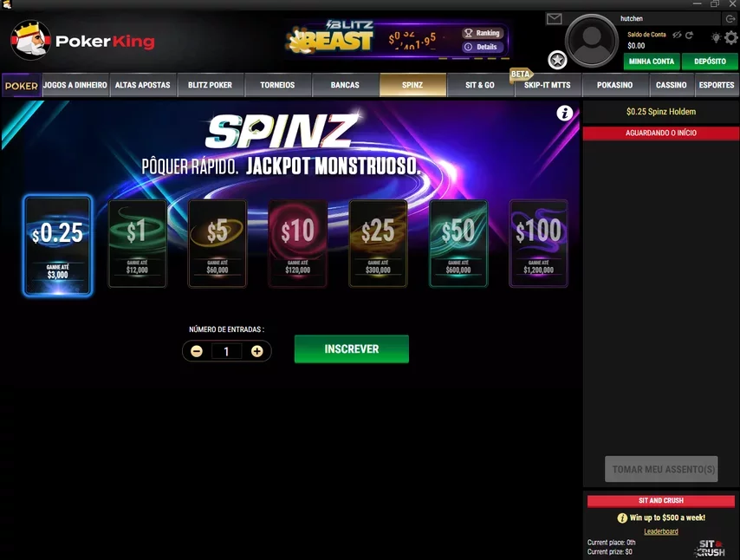The height and width of the screenshot is (560, 740).
Task: Open the Spinz info icon
Action: [x=564, y=113]
